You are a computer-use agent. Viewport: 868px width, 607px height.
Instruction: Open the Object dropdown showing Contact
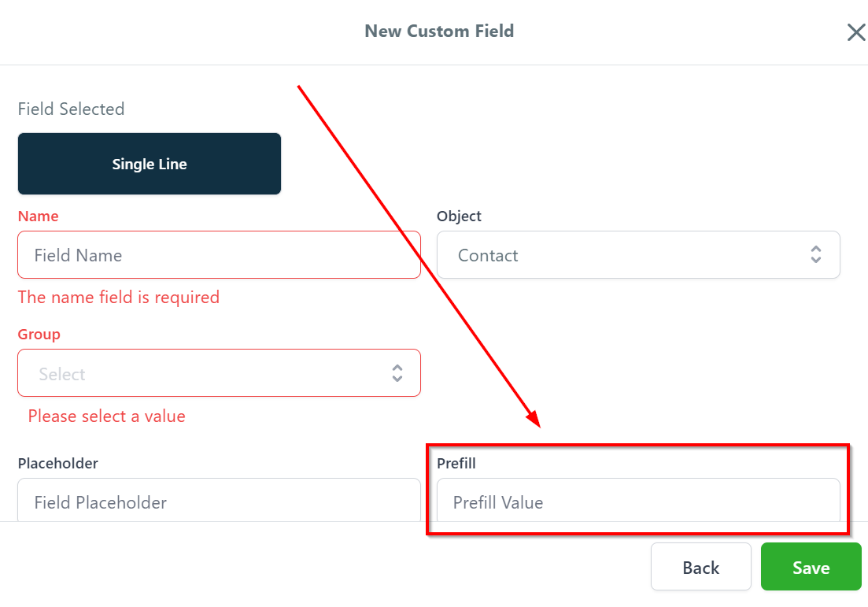click(622, 255)
